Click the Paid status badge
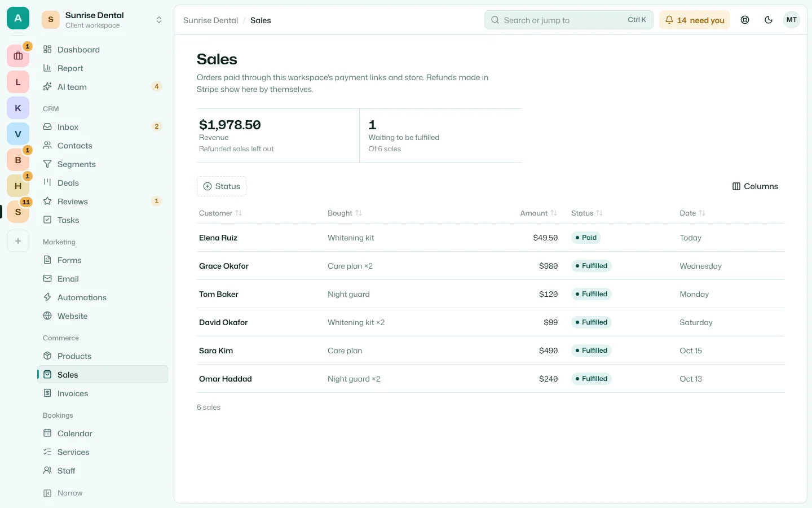This screenshot has height=508, width=812. pyautogui.click(x=586, y=238)
